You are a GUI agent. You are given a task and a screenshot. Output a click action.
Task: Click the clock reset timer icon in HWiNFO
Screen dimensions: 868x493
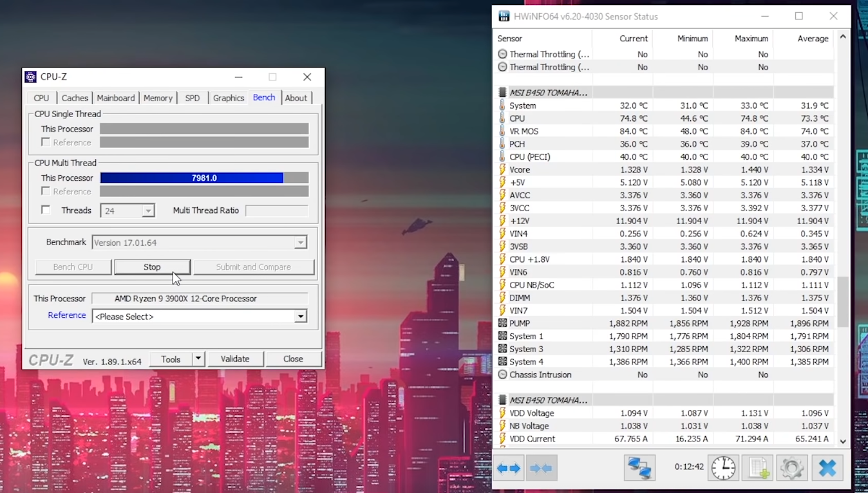[723, 468]
